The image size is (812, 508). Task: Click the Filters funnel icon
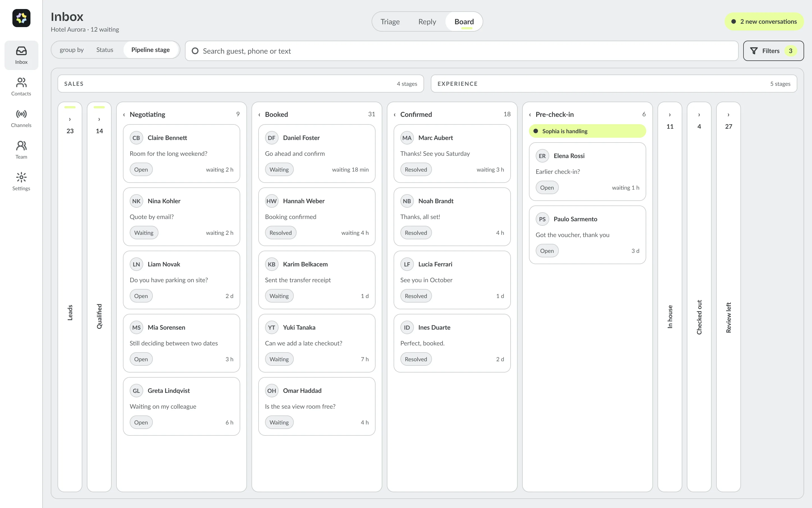[754, 51]
